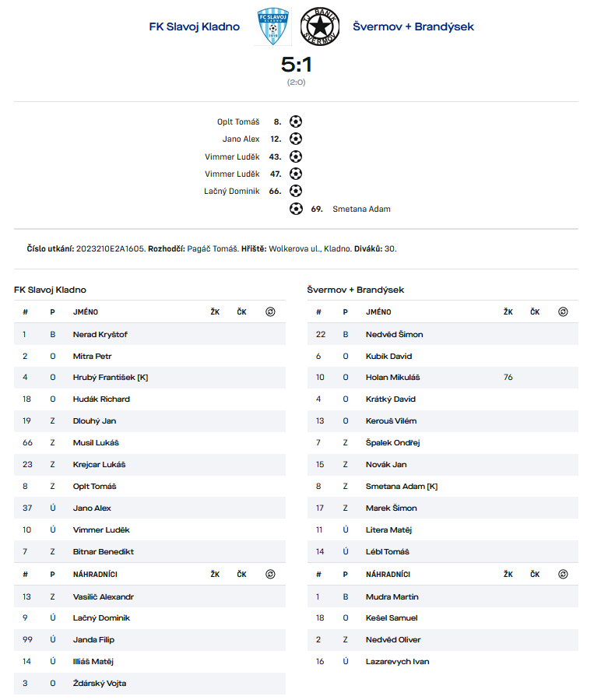Click the 5:1 final score
The height and width of the screenshot is (700, 594).
point(297,65)
